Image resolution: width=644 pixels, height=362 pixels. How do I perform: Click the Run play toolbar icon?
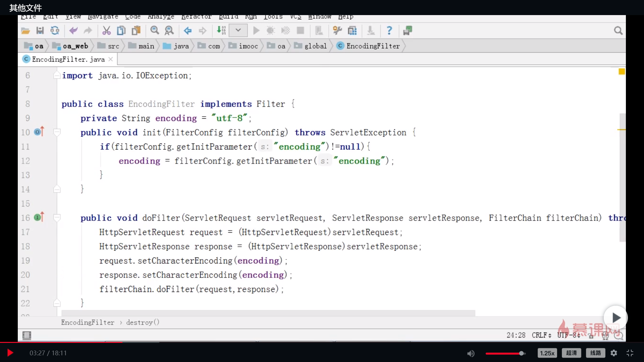[x=256, y=31]
